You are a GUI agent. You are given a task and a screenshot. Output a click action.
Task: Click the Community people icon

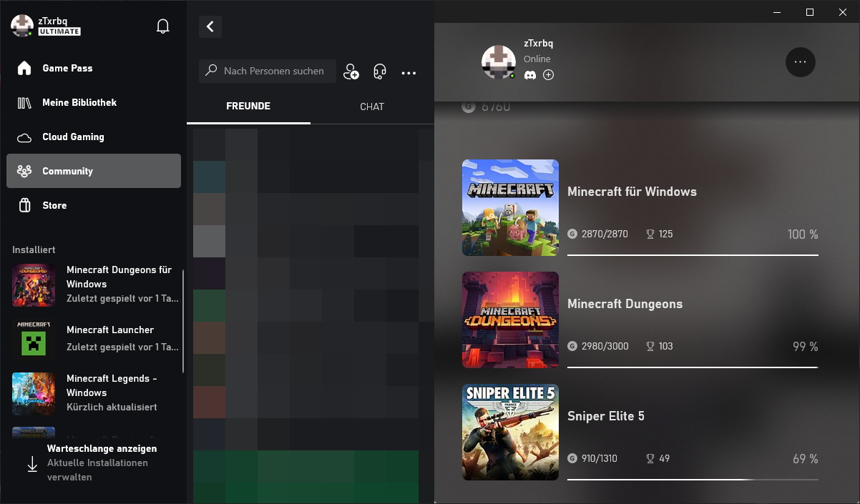point(24,171)
